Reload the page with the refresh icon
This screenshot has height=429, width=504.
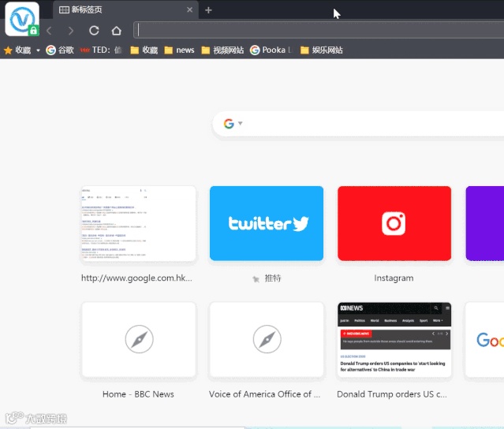pos(94,31)
